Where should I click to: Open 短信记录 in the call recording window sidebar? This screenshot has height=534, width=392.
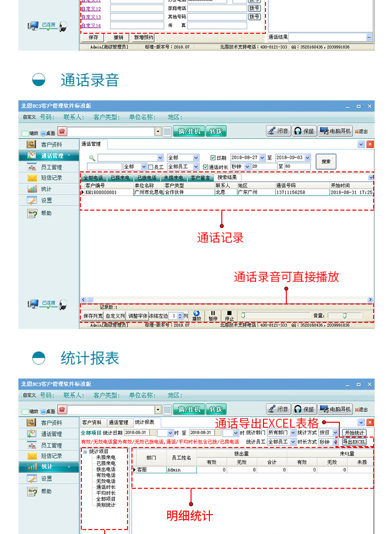(x=49, y=178)
